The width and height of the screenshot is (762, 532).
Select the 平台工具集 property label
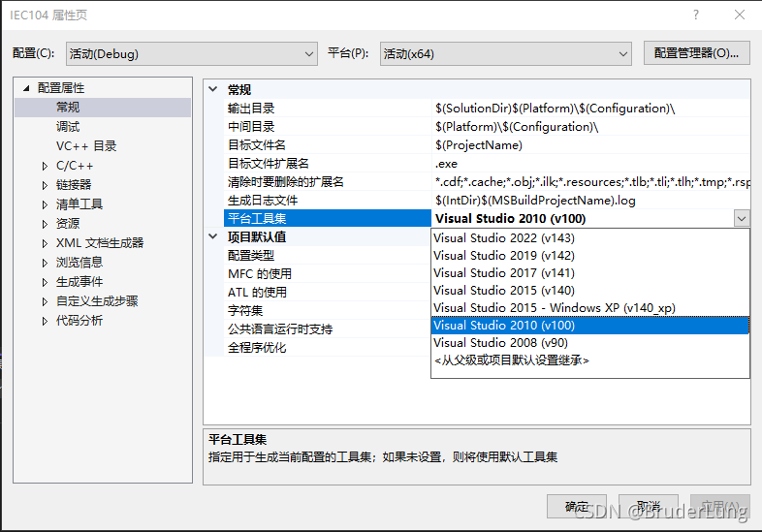pos(328,219)
